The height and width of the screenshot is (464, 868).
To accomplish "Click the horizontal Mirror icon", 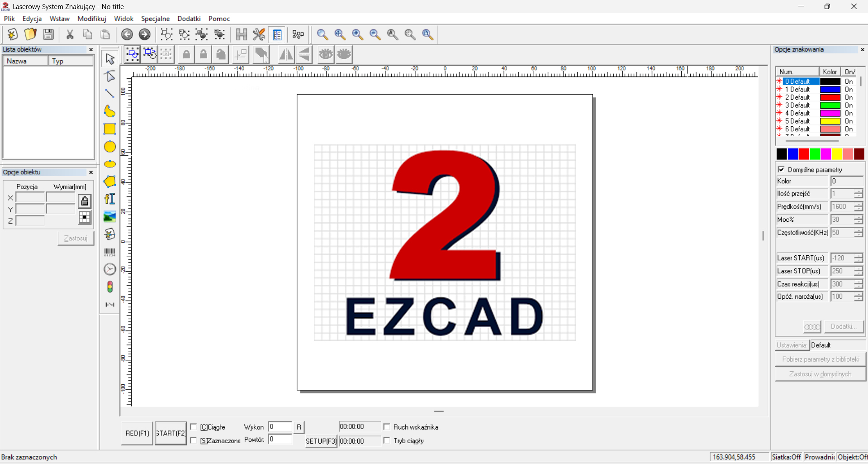I will click(x=286, y=54).
